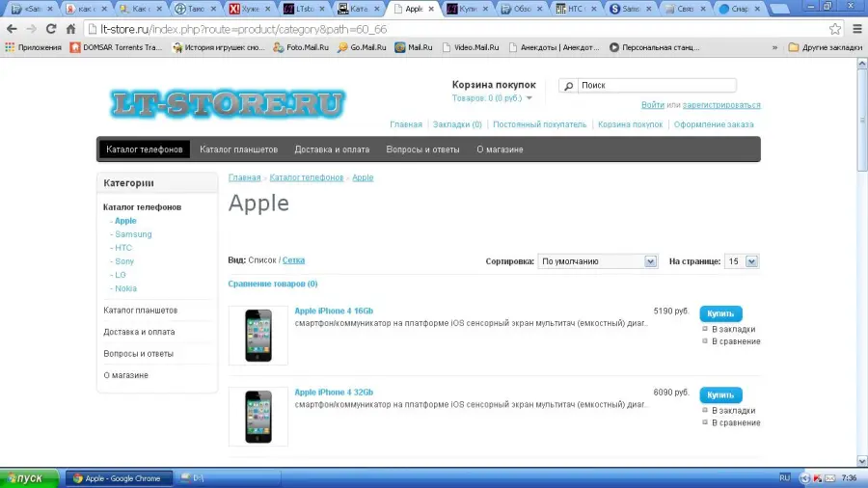The height and width of the screenshot is (488, 868).
Task: Select Каталог телефонов menu item
Action: coord(145,149)
